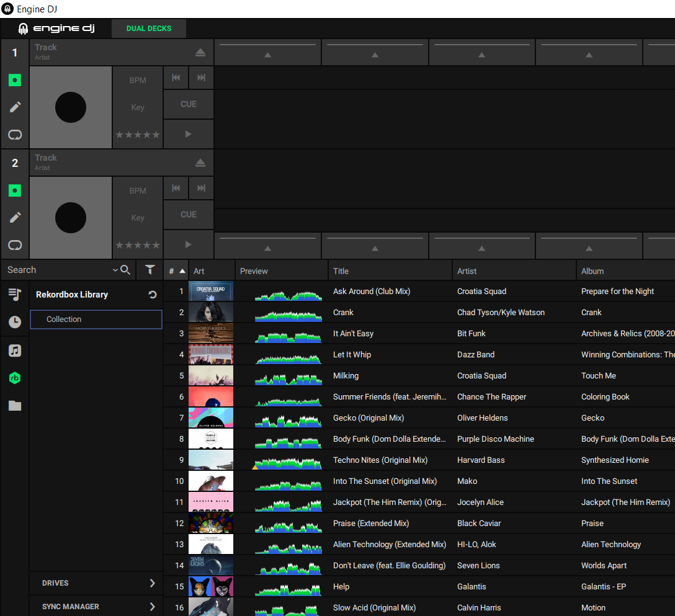This screenshot has height=616, width=675.
Task: Refresh the Rekordbox Library
Action: click(153, 295)
